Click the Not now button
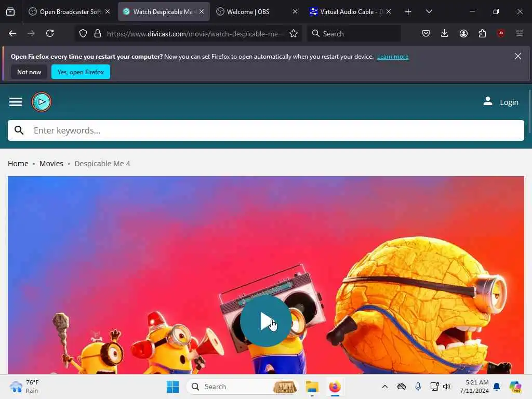The image size is (532, 399). point(29,72)
